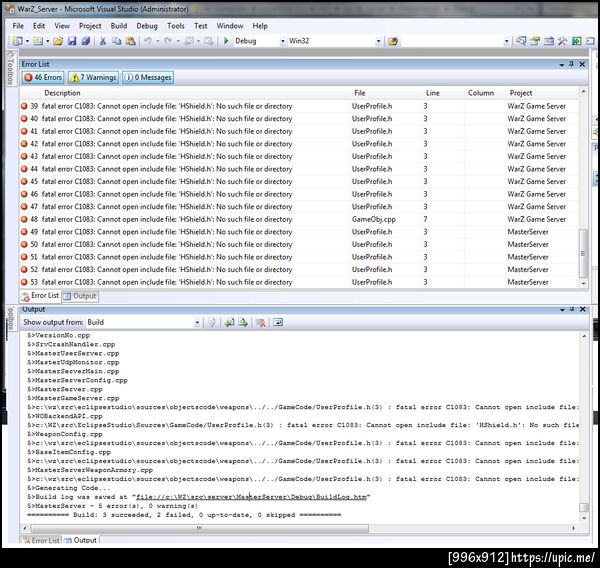Click the rightmost toolbar window icon
This screenshot has height=568, width=600.
pos(590,41)
